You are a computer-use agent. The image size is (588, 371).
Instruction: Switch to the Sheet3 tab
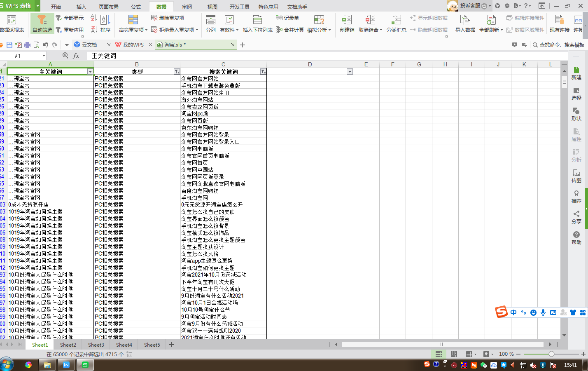click(96, 345)
